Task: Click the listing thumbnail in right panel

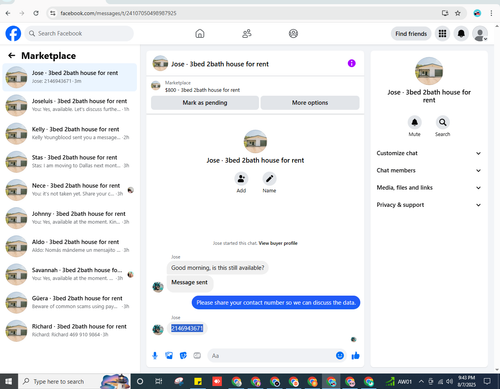Action: pos(429,71)
